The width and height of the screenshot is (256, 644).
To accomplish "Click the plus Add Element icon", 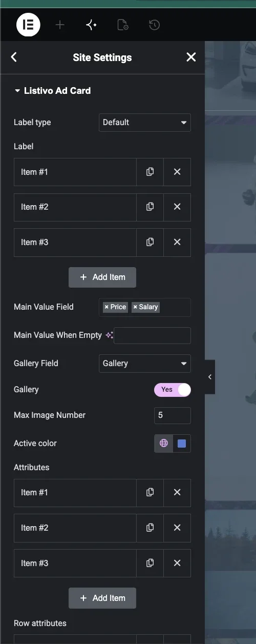I will [60, 25].
